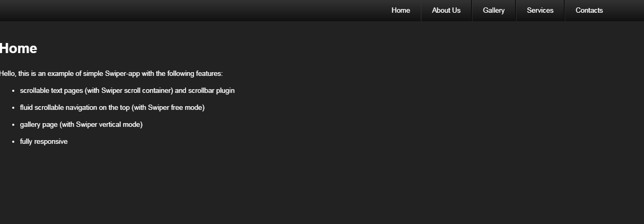Click the 'Hello, this is an example' intro sentence
644x224 pixels.
coord(111,73)
